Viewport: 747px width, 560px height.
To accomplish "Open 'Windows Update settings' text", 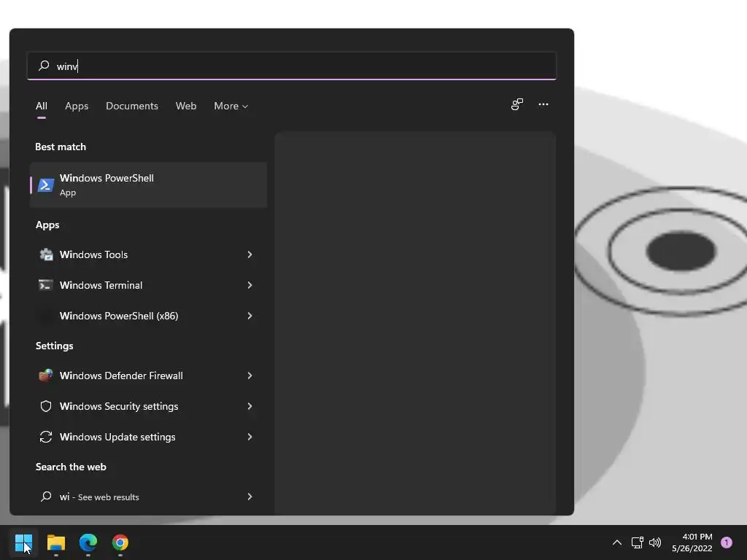I will point(117,437).
